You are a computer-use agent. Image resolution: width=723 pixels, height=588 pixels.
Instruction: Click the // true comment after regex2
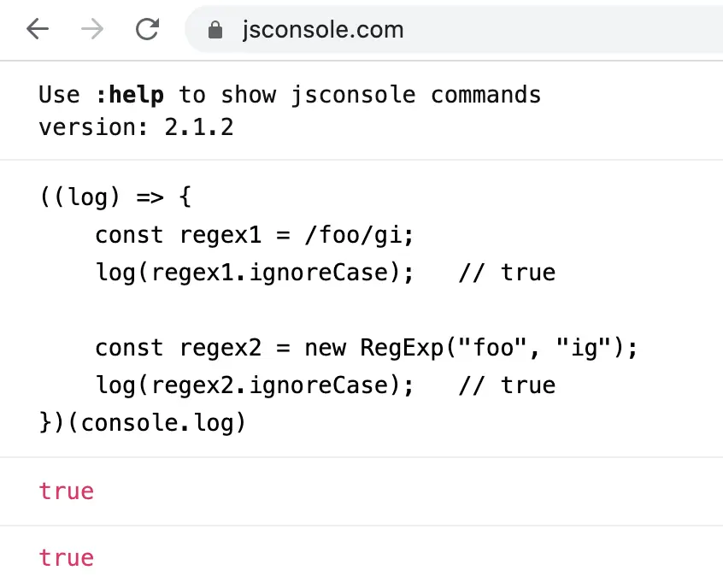[x=507, y=385]
